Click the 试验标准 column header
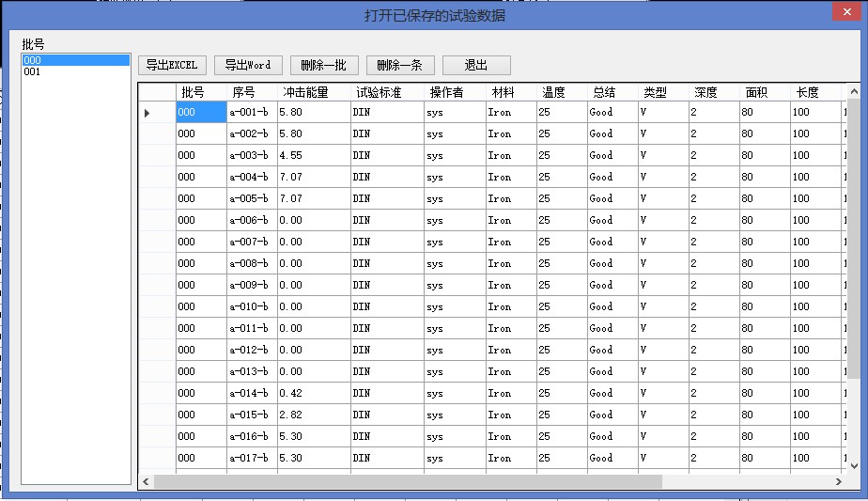The image size is (868, 501). [x=387, y=92]
